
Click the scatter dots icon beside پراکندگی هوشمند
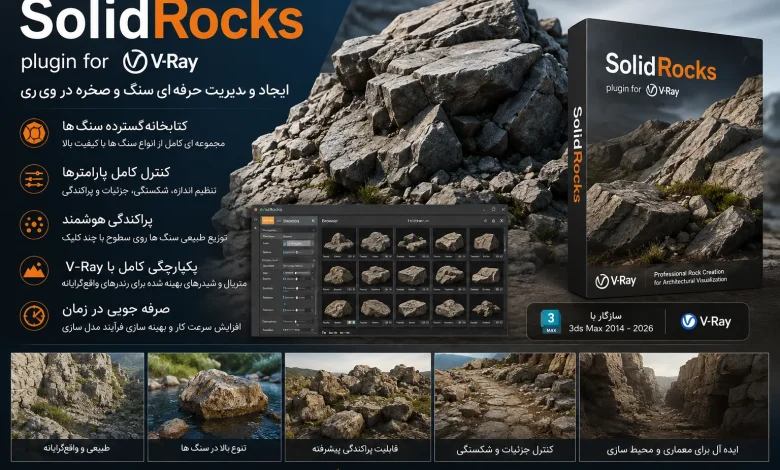click(x=34, y=225)
